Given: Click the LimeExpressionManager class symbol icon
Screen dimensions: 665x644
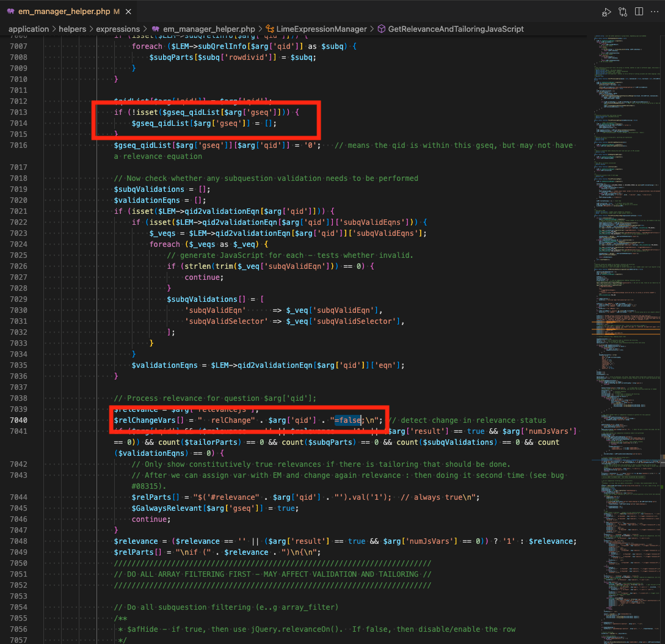Looking at the screenshot, I should pyautogui.click(x=269, y=29).
